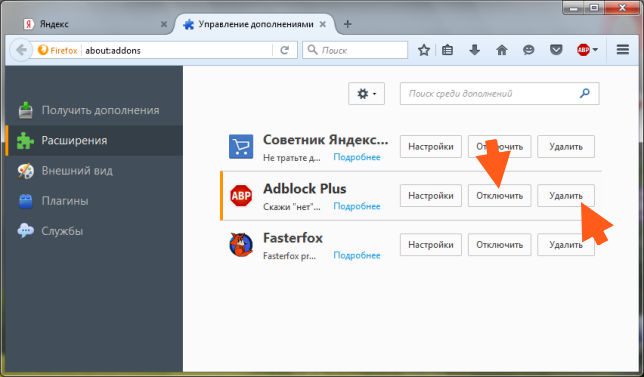Click Удалить for Fasterfox
644x377 pixels.
[566, 245]
